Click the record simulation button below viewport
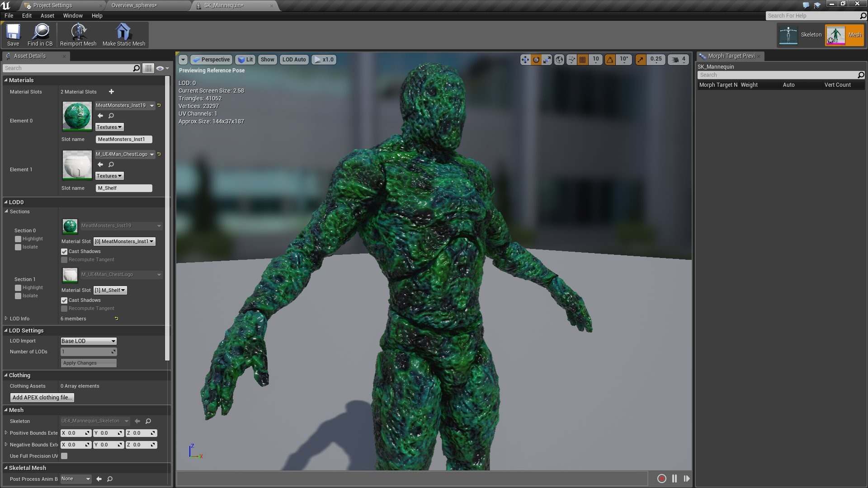This screenshot has width=868, height=488. (x=661, y=478)
